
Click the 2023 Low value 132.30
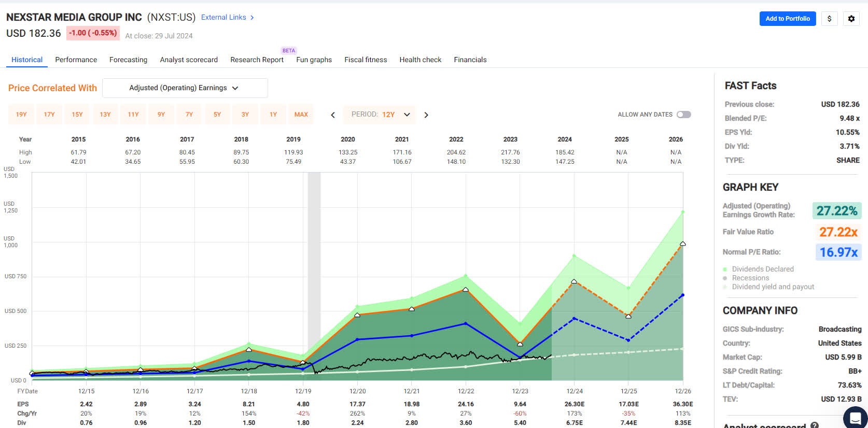click(x=510, y=162)
